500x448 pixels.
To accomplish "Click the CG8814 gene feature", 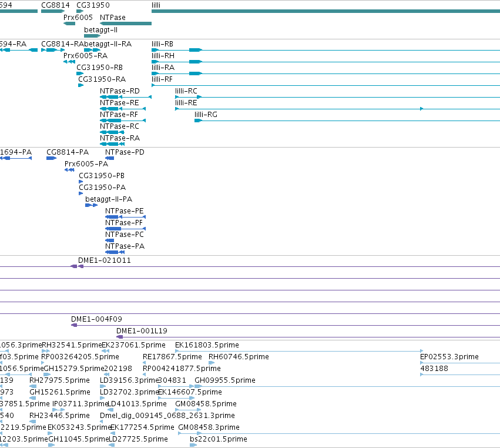I will click(x=53, y=11).
